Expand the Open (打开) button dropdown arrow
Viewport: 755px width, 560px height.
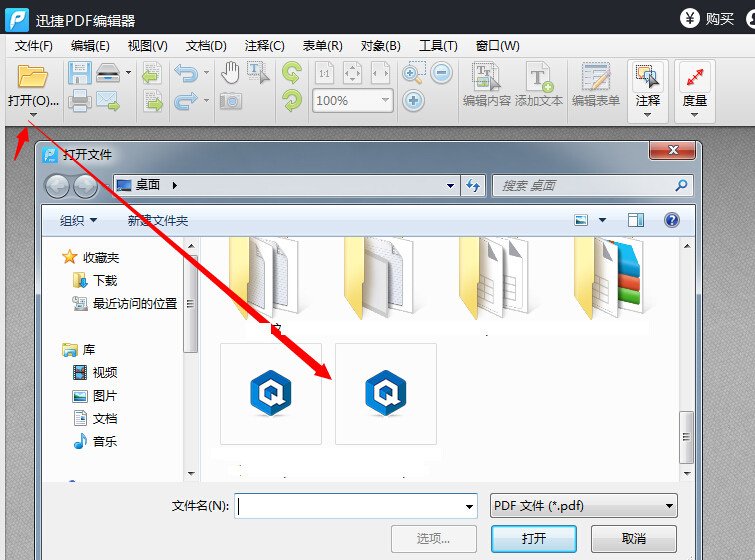[33, 115]
